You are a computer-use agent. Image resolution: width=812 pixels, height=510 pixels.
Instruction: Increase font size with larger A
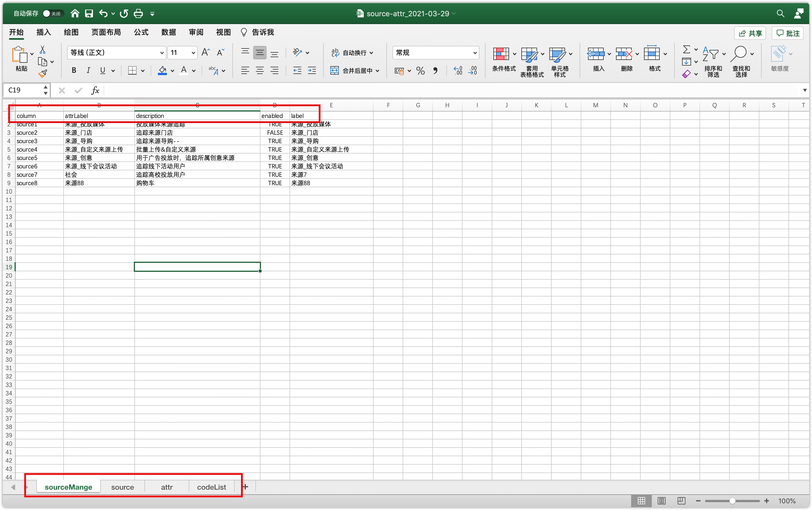click(x=206, y=52)
